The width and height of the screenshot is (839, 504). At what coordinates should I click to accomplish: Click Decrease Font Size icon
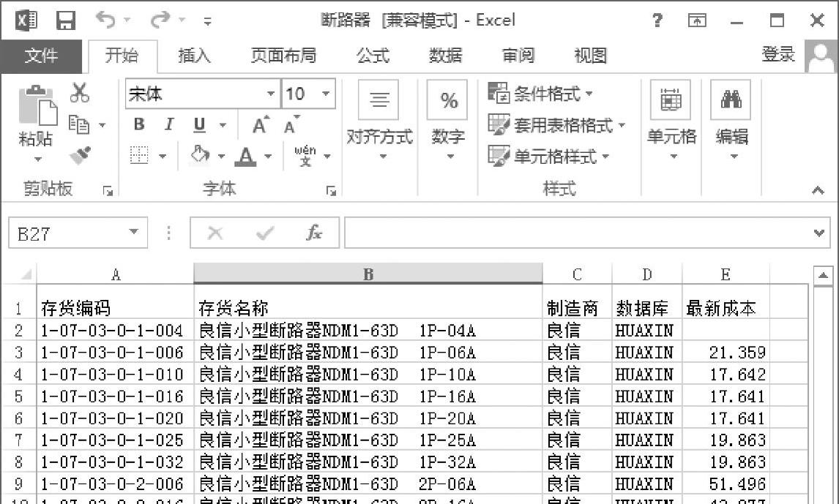pos(291,124)
